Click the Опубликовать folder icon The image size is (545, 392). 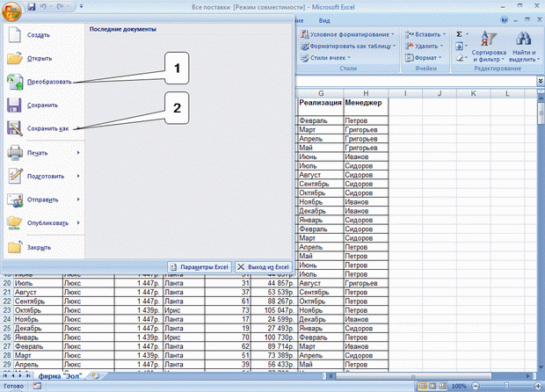click(15, 223)
